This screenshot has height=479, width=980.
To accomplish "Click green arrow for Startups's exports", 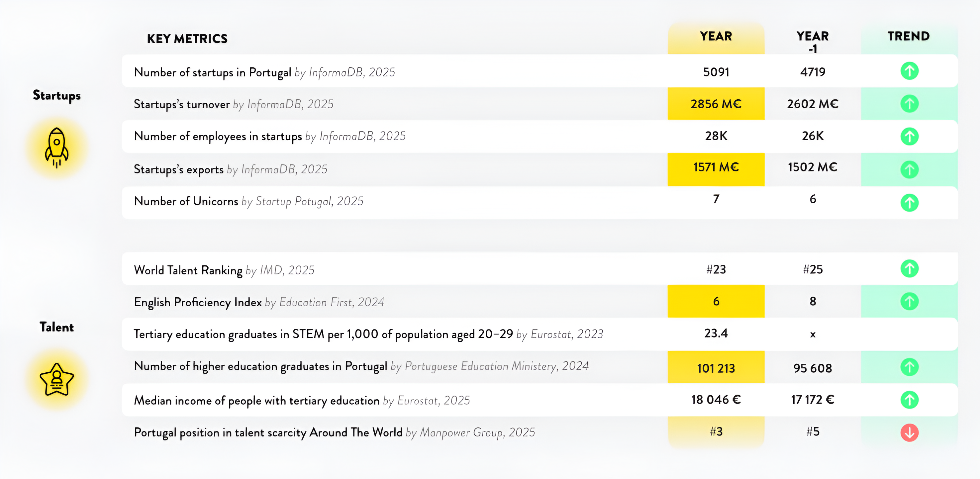I will (x=909, y=169).
